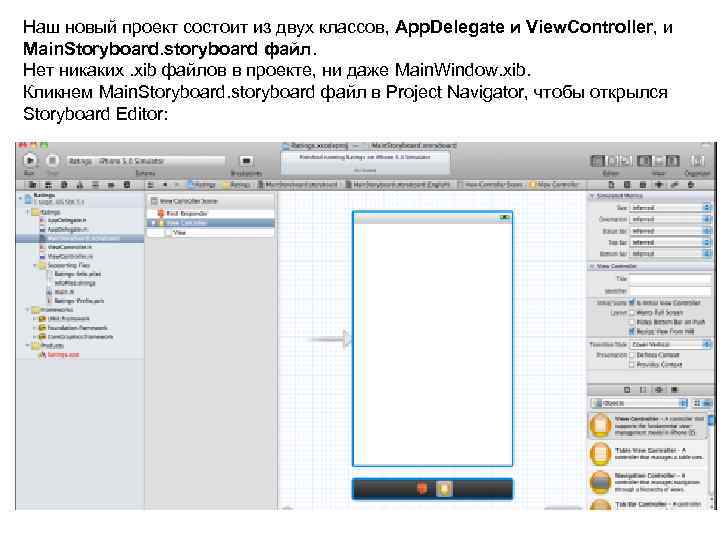This screenshot has width=720, height=540.
Task: Show the Debug navigator tab icon
Action: coord(95,185)
